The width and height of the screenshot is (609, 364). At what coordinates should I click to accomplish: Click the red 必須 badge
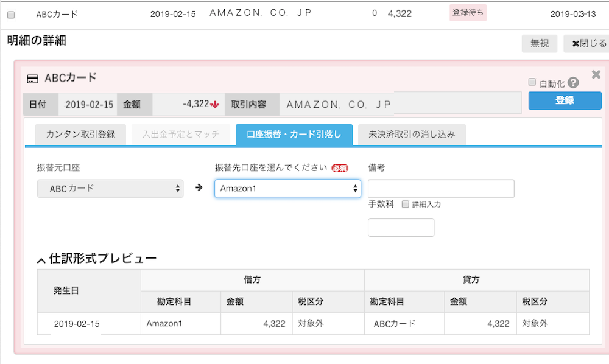point(340,168)
